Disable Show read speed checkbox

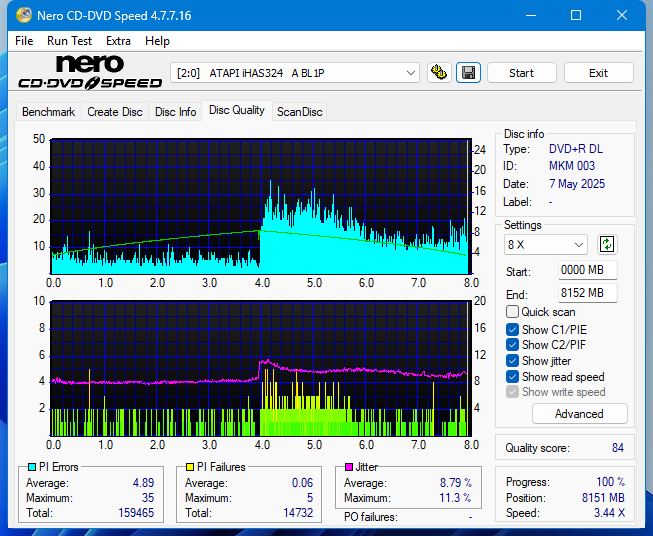tap(513, 377)
